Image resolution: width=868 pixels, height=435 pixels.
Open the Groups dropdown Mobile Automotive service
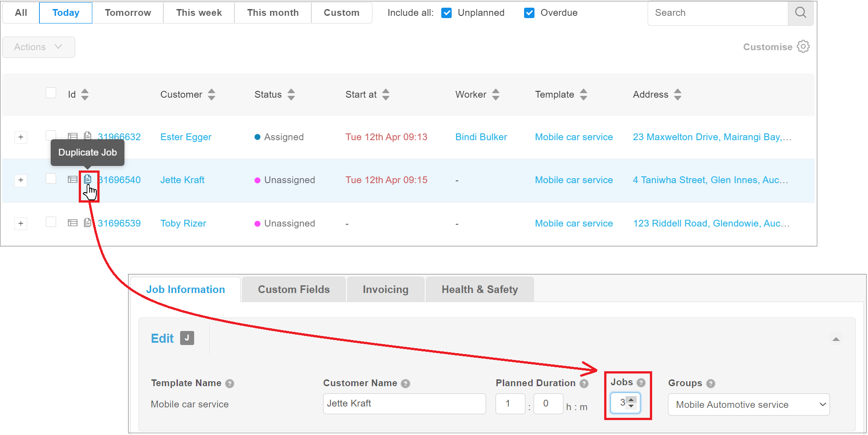point(749,405)
